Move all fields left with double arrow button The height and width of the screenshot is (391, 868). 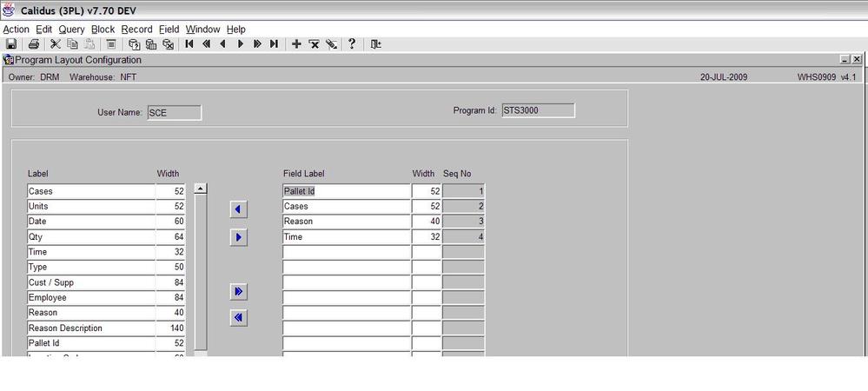click(x=239, y=318)
